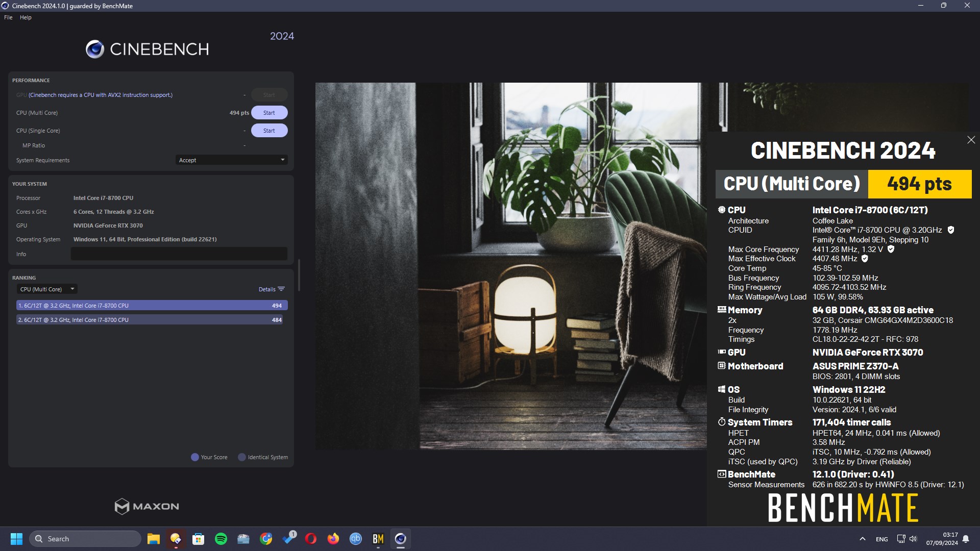This screenshot has width=980, height=551.
Task: Click the Maxon logo
Action: [147, 506]
